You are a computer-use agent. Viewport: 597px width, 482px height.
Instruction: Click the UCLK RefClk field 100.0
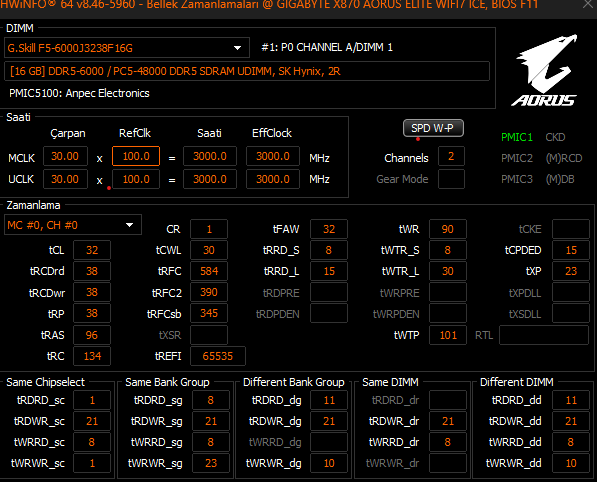click(x=136, y=179)
